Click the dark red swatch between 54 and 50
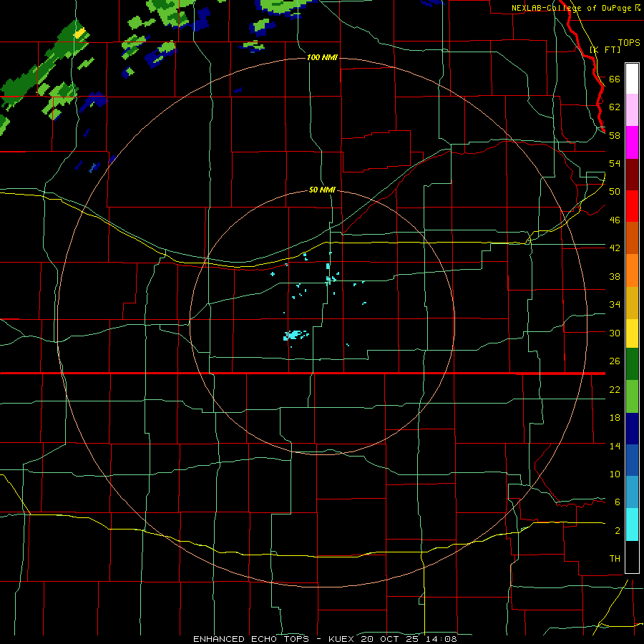Screen dimensions: 644x644 click(632, 174)
